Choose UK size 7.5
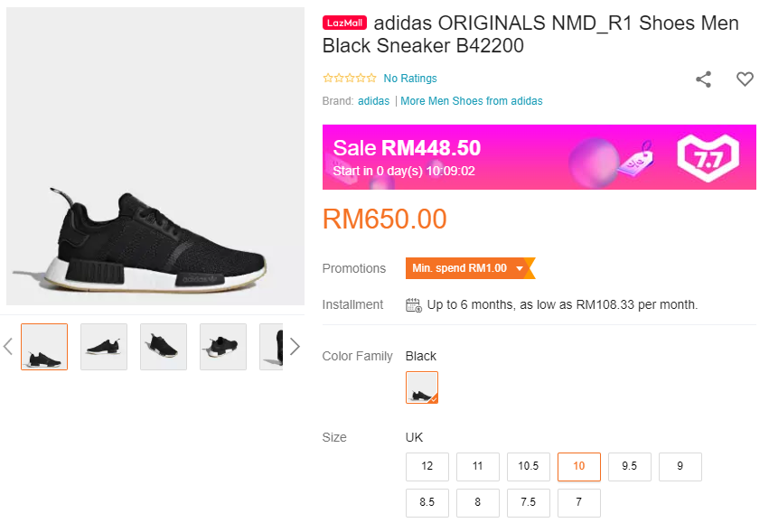 [529, 503]
